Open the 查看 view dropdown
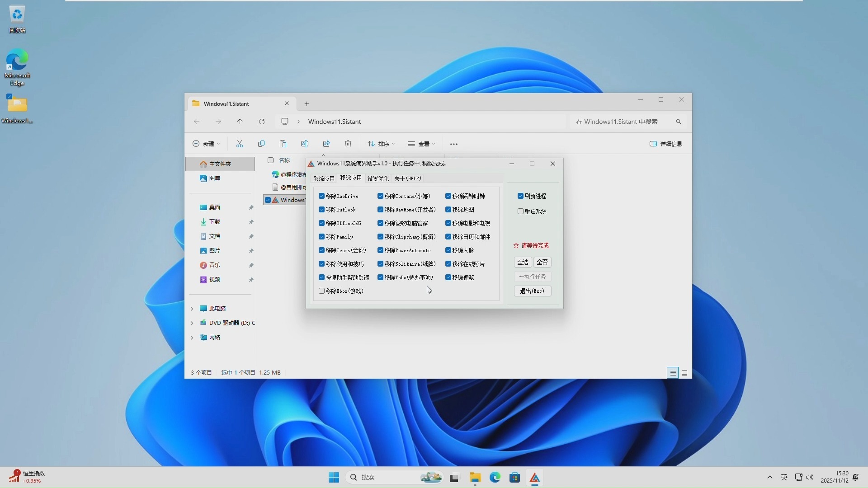This screenshot has height=488, width=868. point(424,144)
